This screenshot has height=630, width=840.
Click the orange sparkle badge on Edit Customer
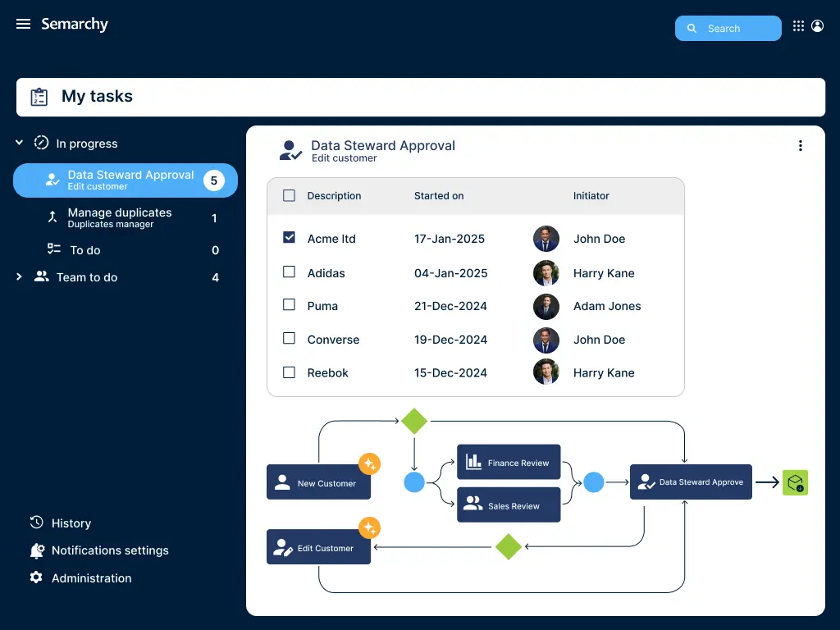[370, 528]
